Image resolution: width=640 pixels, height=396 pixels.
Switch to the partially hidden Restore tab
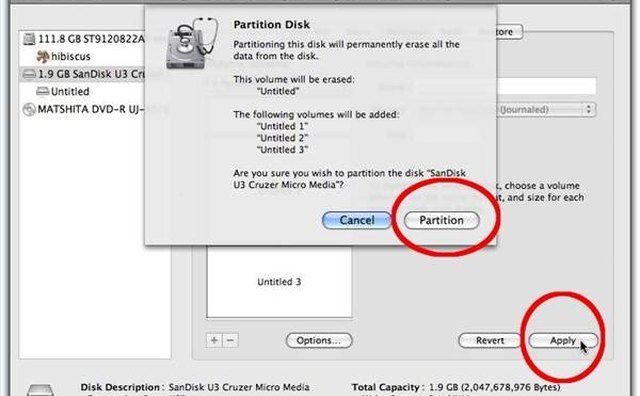pos(509,32)
